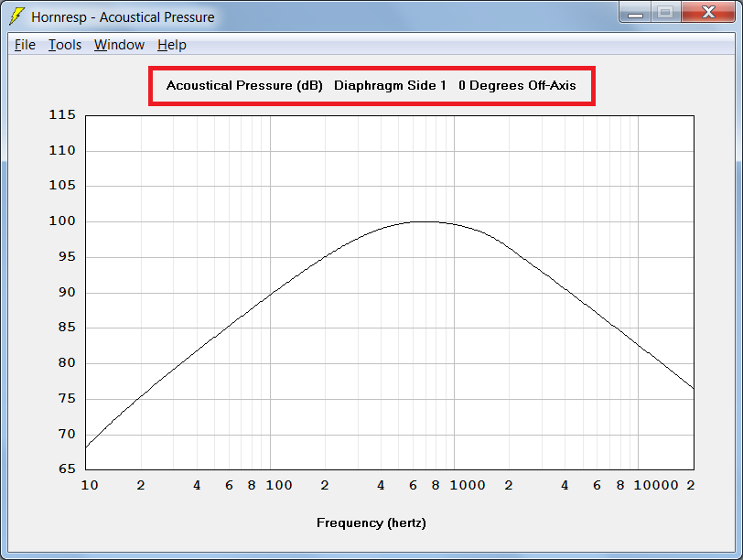Click the 85 dB axis value
Viewport: 743px width, 560px height.
click(x=67, y=328)
